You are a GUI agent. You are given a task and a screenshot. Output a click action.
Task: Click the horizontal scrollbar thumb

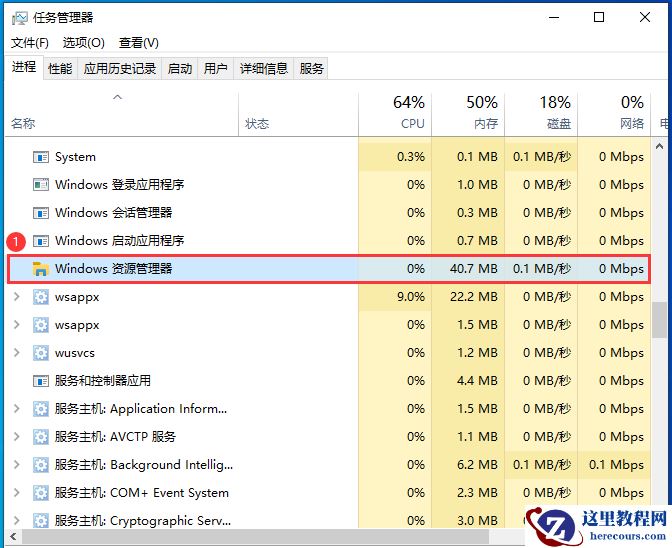(255, 536)
